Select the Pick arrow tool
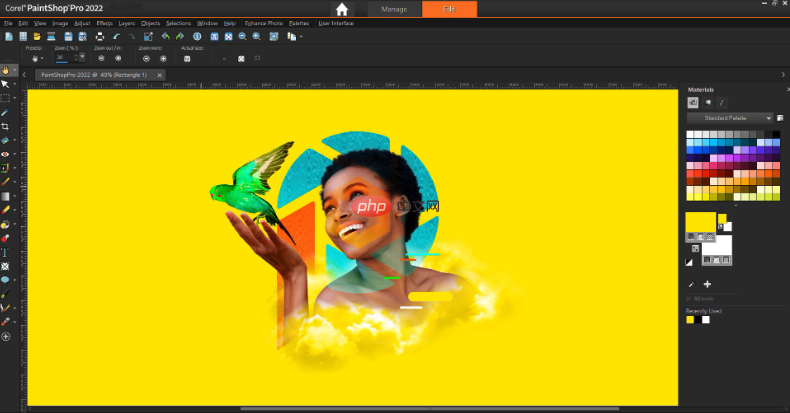Image resolution: width=790 pixels, height=413 pixels. 5,84
